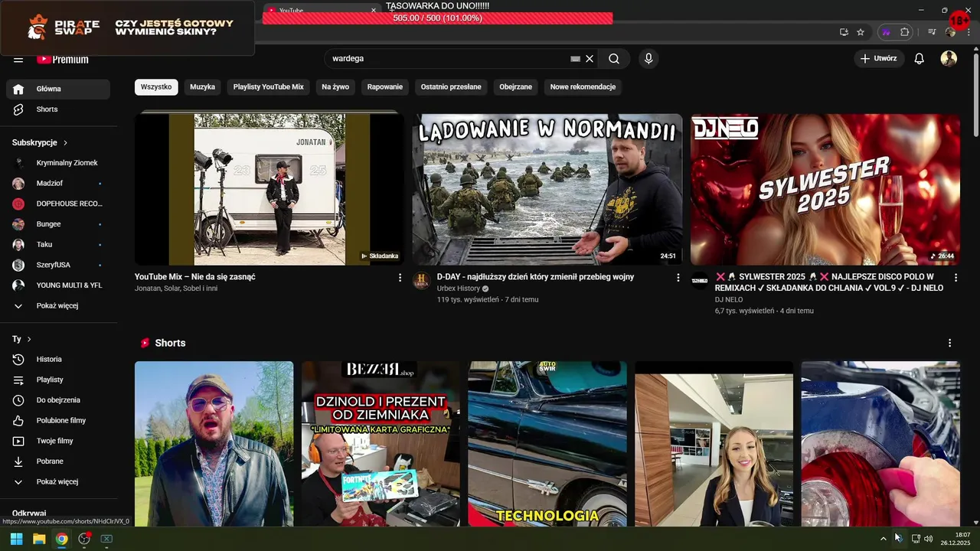Expand Subskrypcje section with Pokaż więcej
The height and width of the screenshot is (551, 980).
tap(58, 306)
